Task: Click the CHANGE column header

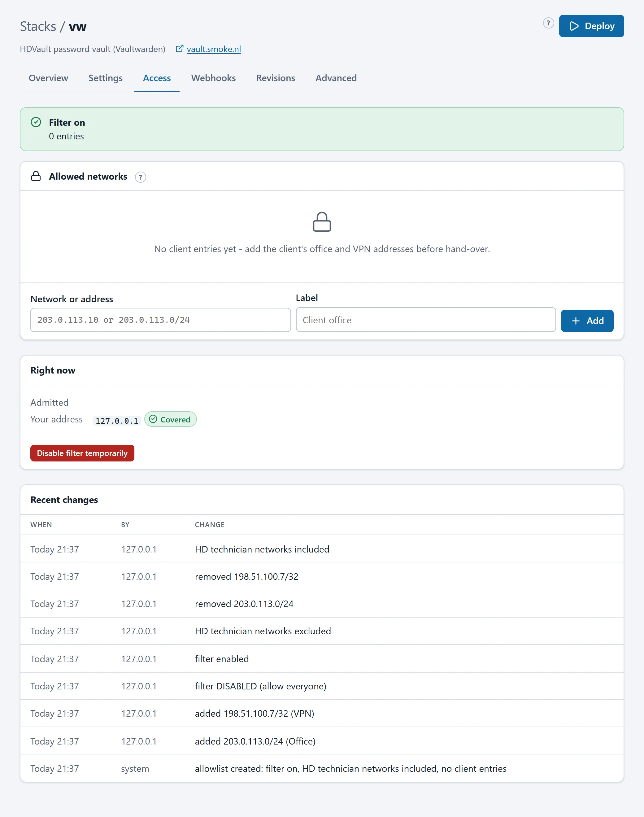Action: (x=210, y=525)
